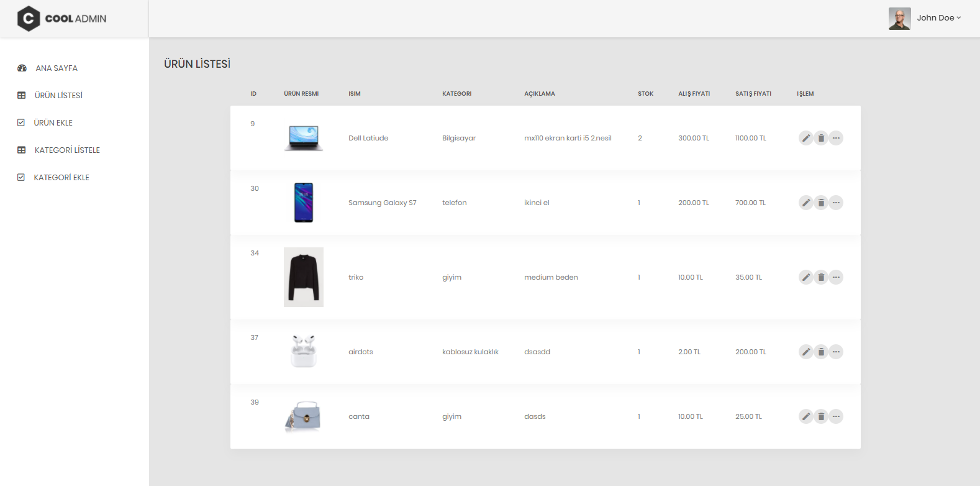Edit the airdots product

[x=806, y=352]
